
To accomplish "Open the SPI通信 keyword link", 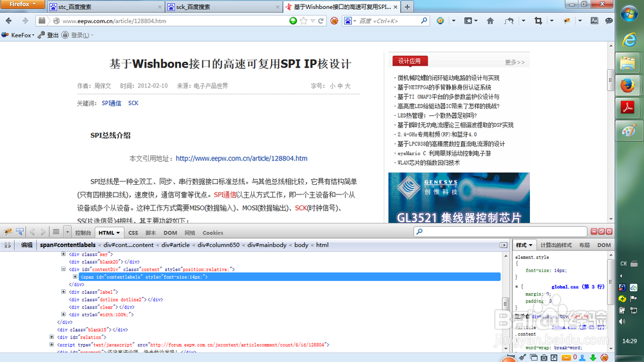I will pyautogui.click(x=111, y=103).
